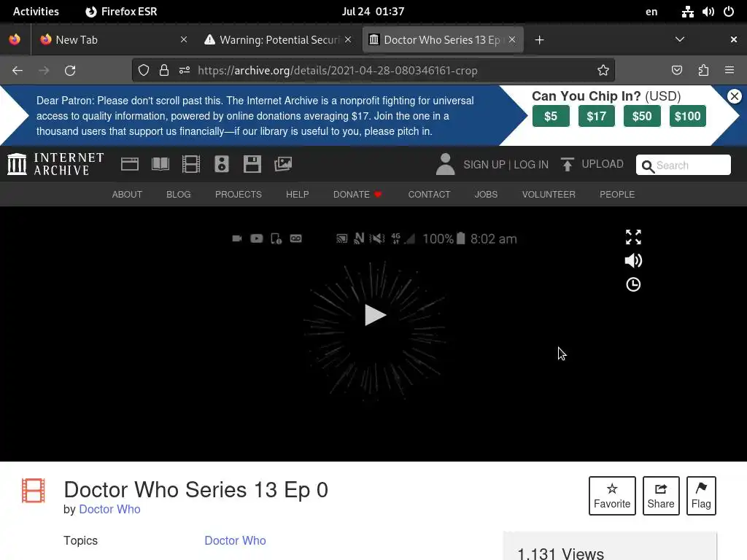Open Firefox extensions menu

pyautogui.click(x=703, y=71)
